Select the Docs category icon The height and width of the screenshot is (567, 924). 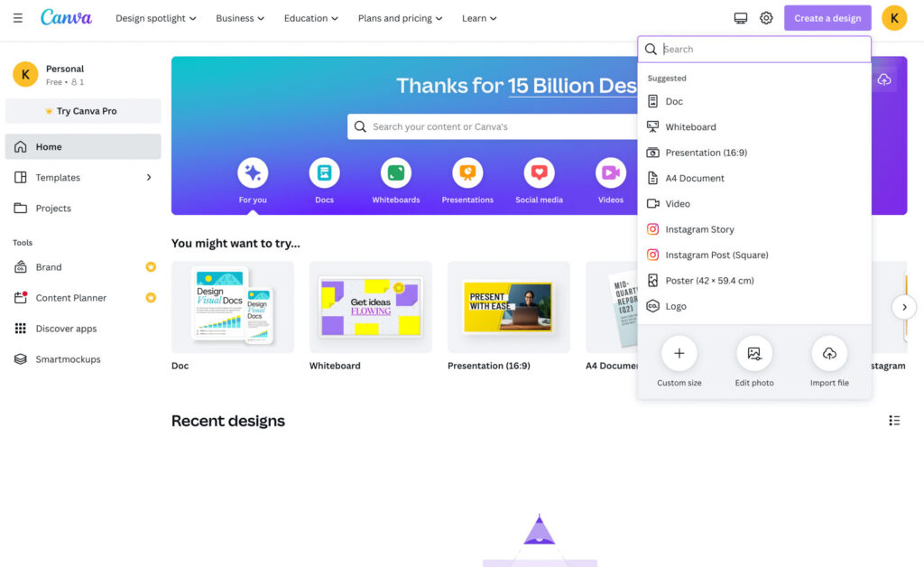(324, 172)
